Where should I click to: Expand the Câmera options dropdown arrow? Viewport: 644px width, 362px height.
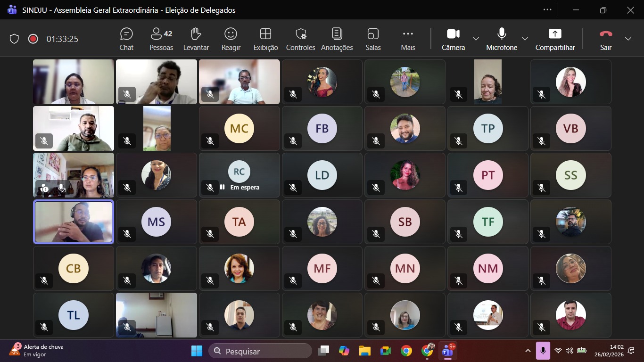pyautogui.click(x=476, y=39)
